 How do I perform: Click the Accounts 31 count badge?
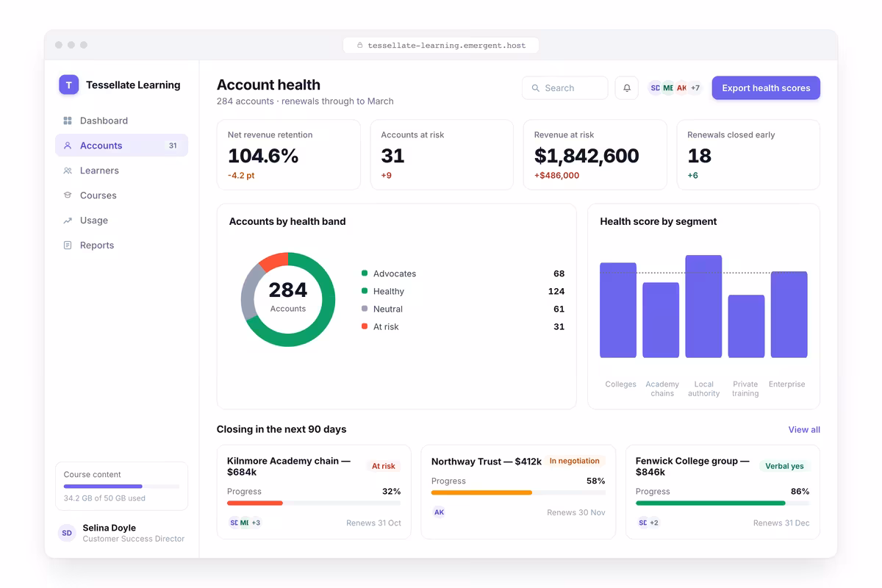pyautogui.click(x=173, y=146)
